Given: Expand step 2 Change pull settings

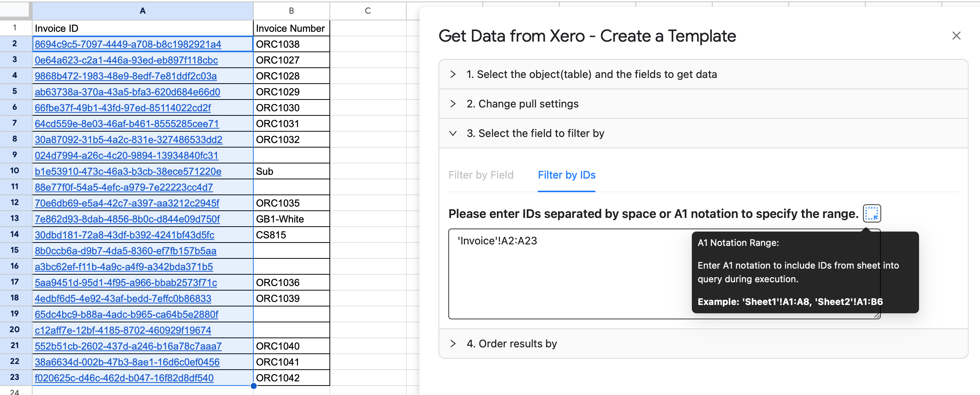Looking at the screenshot, I should [703, 104].
